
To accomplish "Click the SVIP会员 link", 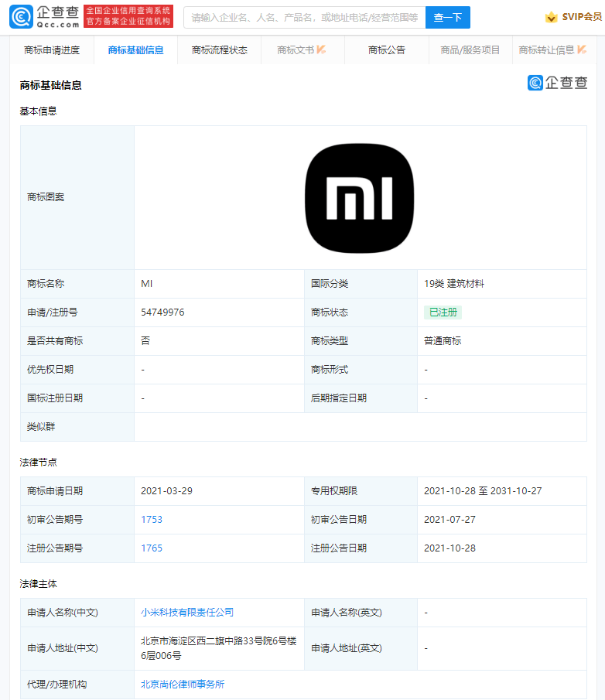I will (x=582, y=17).
